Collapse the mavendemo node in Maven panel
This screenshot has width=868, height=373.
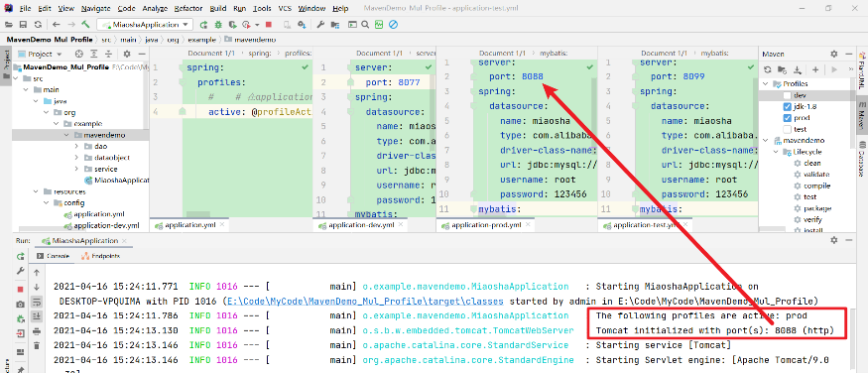click(x=767, y=141)
